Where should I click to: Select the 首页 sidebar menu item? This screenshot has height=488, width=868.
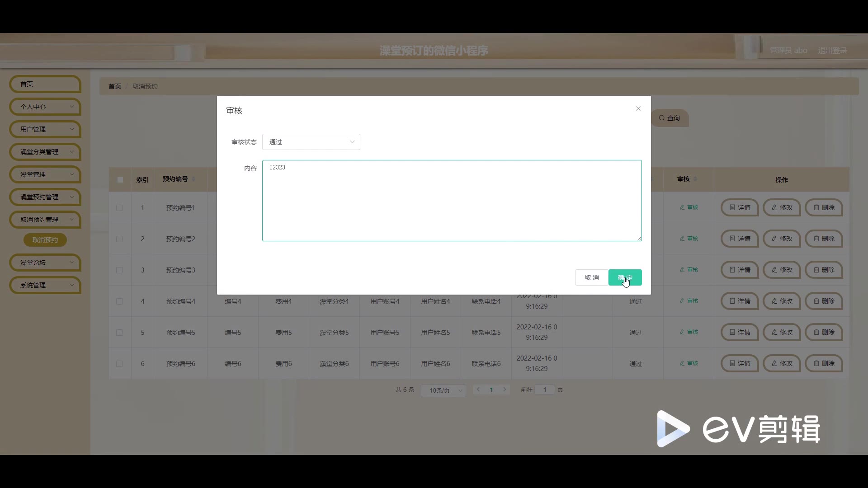45,84
